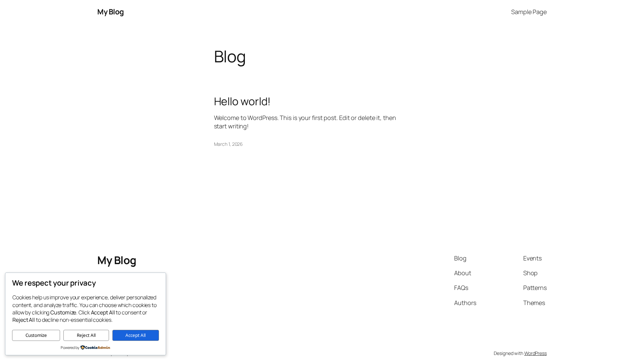644x362 pixels.
Task: Click the Reject All cookies button
Action: pos(86,335)
